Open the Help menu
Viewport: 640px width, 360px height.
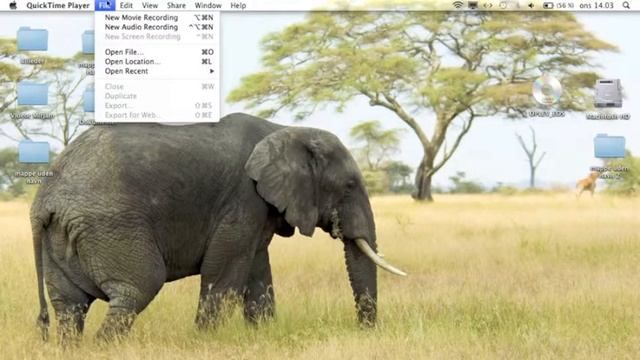pyautogui.click(x=238, y=5)
